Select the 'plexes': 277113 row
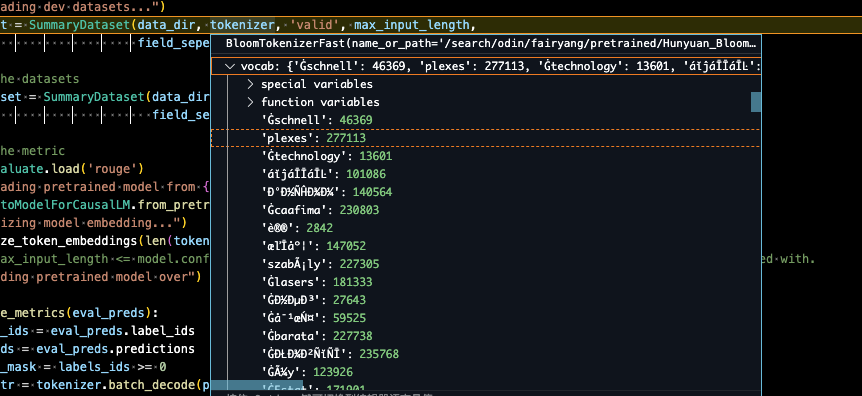 486,138
